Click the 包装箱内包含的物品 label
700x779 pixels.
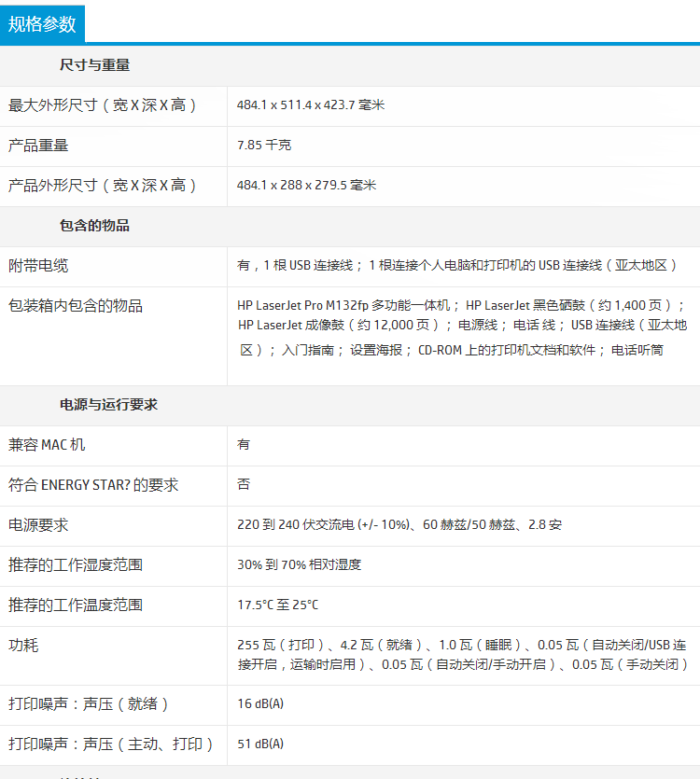(76, 306)
